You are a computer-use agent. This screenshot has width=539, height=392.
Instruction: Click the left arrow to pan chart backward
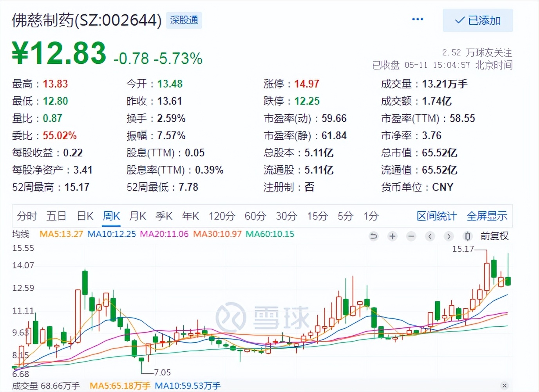point(430,236)
